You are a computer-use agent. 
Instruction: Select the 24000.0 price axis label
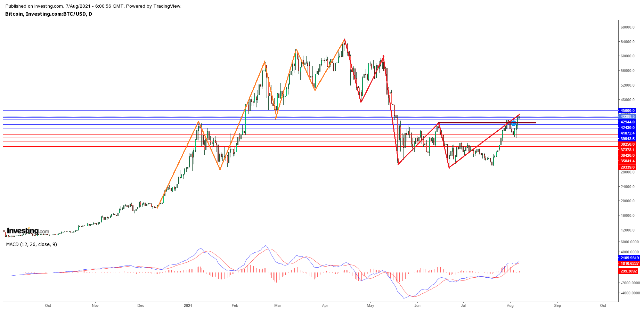(x=628, y=187)
